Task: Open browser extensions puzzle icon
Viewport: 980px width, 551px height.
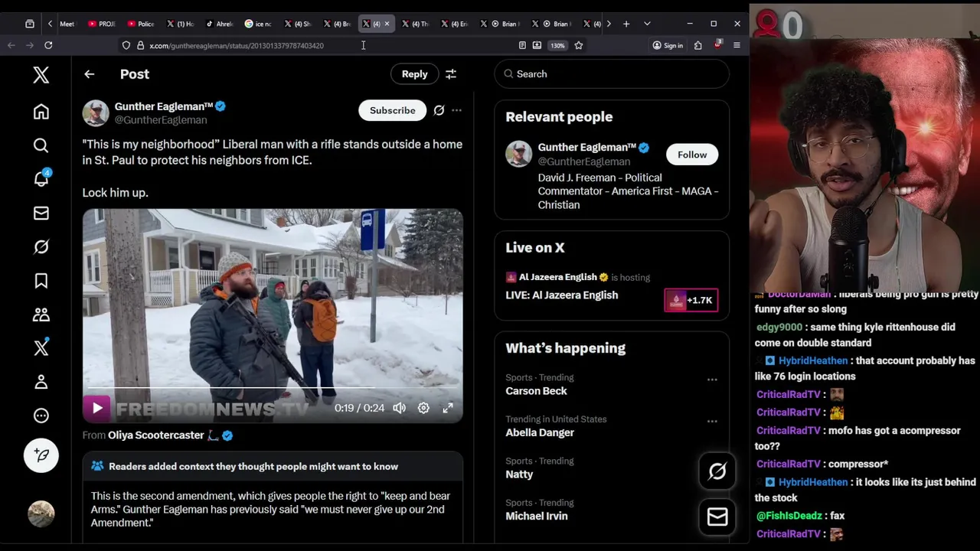Action: [x=698, y=46]
